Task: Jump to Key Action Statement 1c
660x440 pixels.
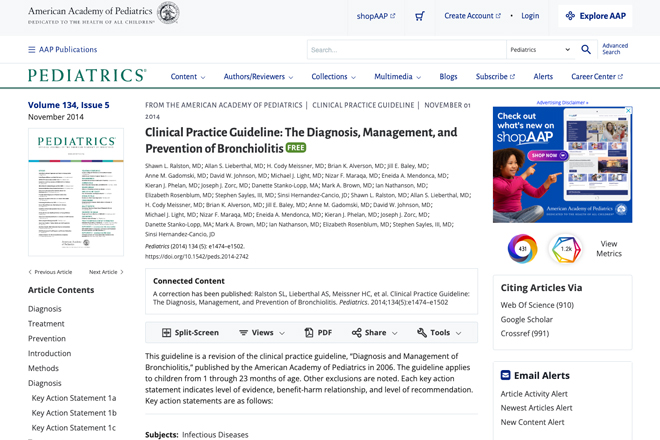Action: click(x=74, y=428)
